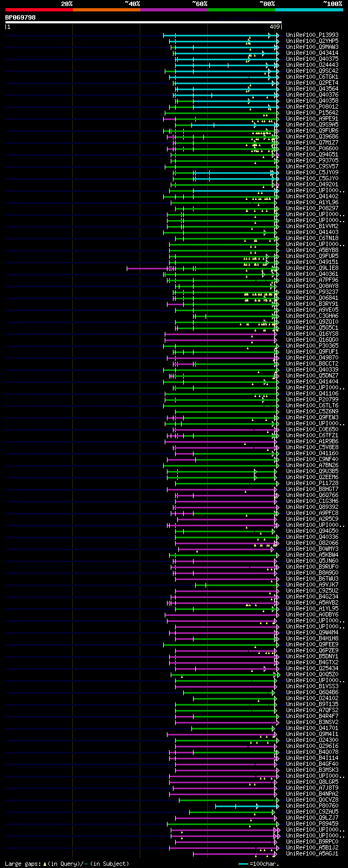Click hit label UniRef100_A5BYB8
The image size is (348, 868).
click(312, 250)
